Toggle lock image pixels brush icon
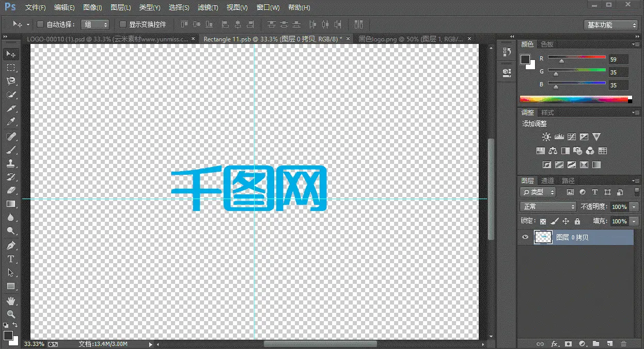Screen dimensions: 644x349 (x=555, y=221)
